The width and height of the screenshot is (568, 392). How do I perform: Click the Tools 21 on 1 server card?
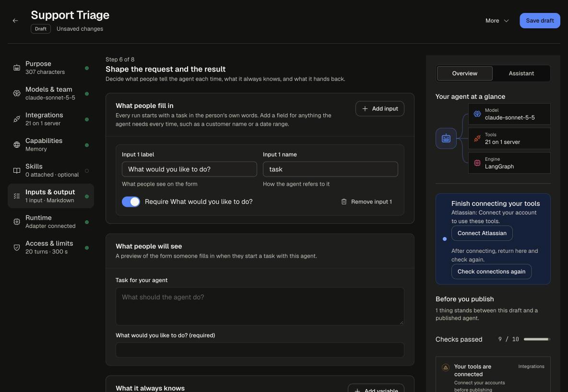click(509, 138)
